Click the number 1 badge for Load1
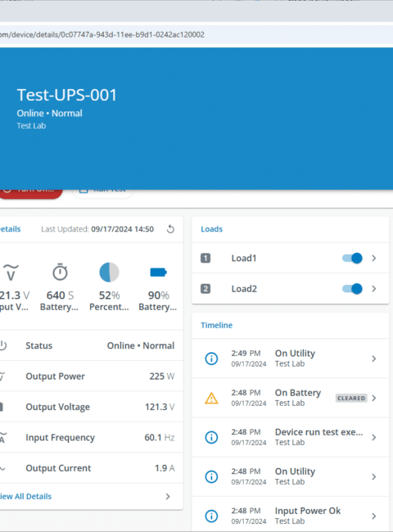The height and width of the screenshot is (532, 393). click(x=206, y=258)
